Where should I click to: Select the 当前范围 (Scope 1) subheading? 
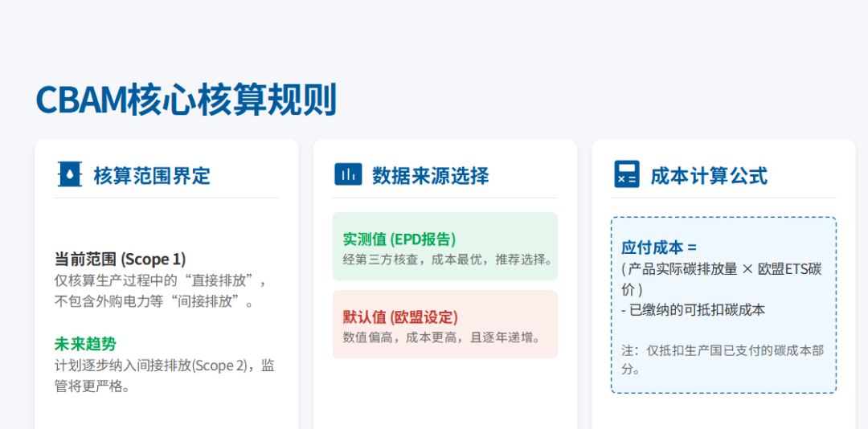click(120, 259)
